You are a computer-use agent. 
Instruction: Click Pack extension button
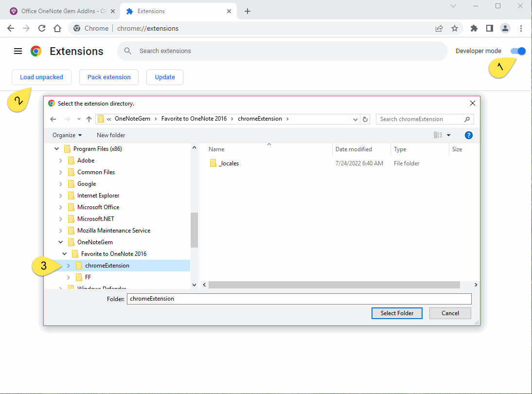click(109, 77)
